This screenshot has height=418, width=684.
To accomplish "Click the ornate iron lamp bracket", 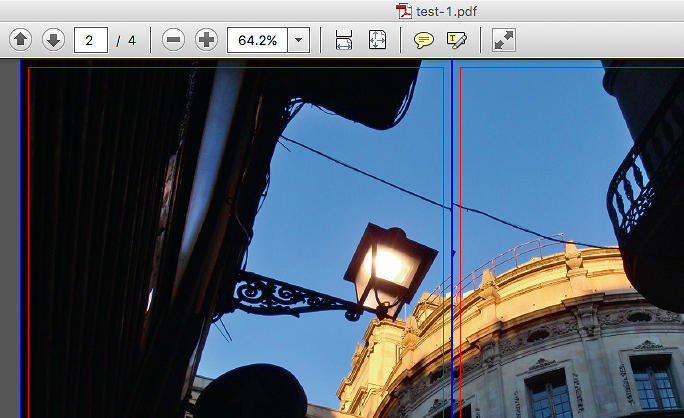I will (x=285, y=296).
